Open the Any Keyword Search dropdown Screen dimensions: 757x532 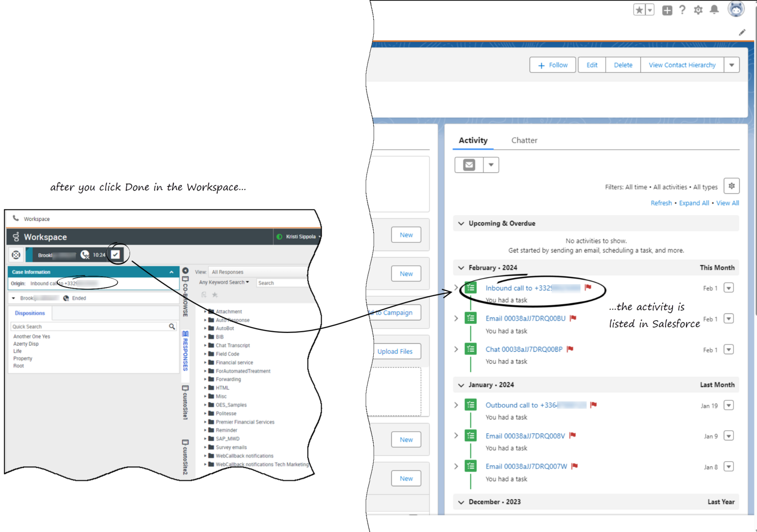224,282
